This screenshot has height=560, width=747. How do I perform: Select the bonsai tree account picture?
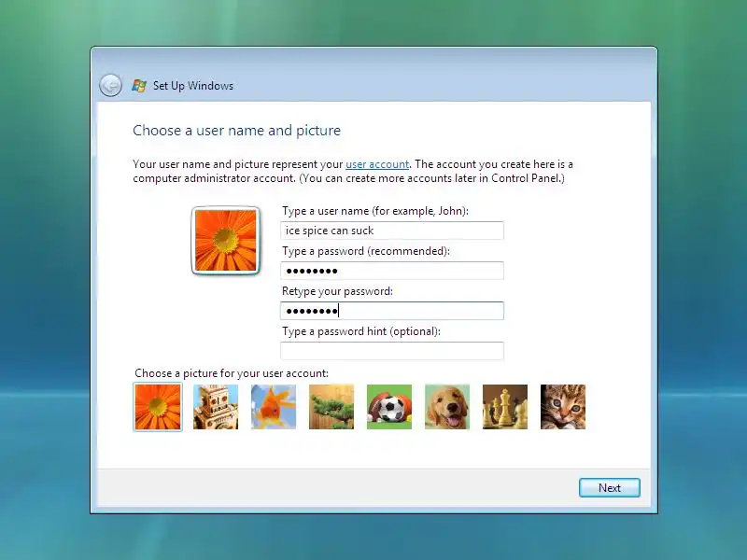(x=331, y=407)
